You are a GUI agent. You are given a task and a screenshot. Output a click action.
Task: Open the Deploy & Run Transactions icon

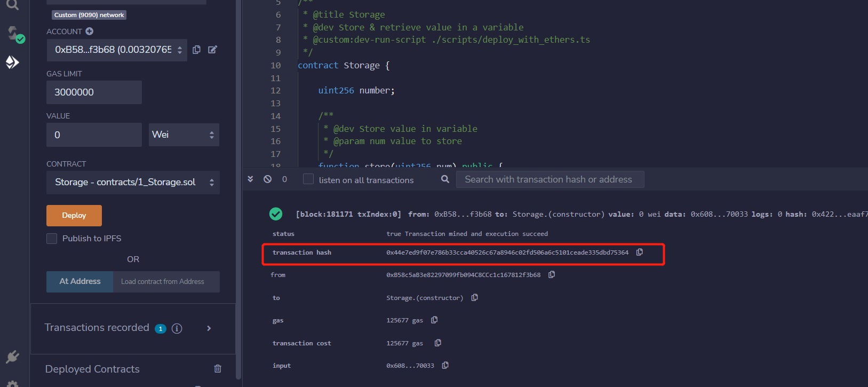tap(12, 62)
